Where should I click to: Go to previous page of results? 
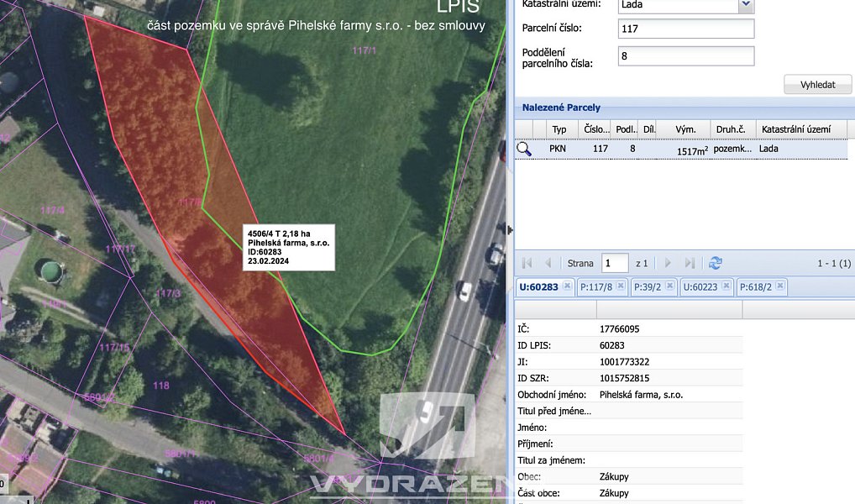pyautogui.click(x=548, y=264)
